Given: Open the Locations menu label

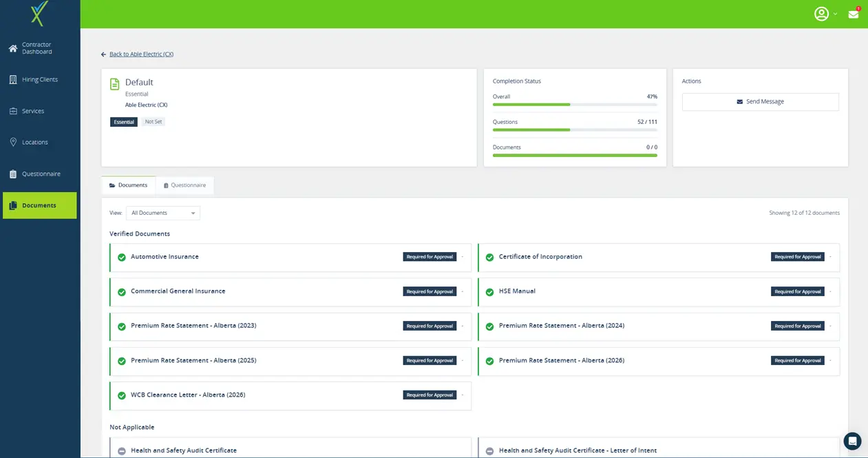Looking at the screenshot, I should (35, 143).
